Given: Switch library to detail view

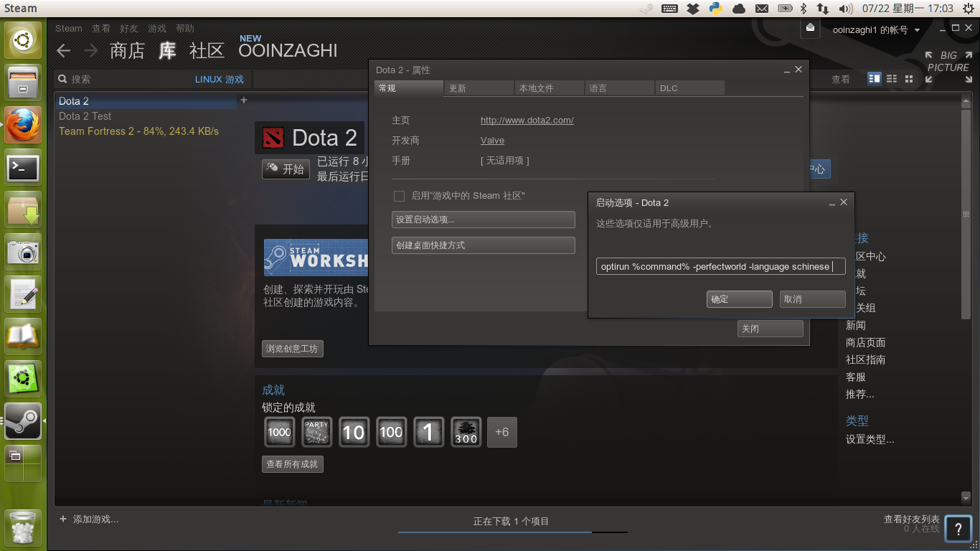Looking at the screenshot, I should point(875,79).
